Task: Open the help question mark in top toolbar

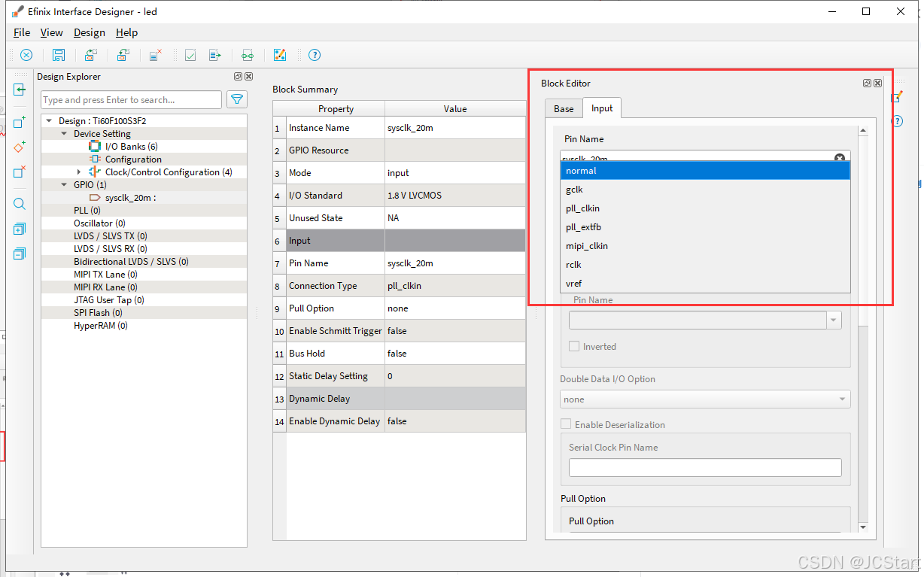Action: tap(315, 55)
